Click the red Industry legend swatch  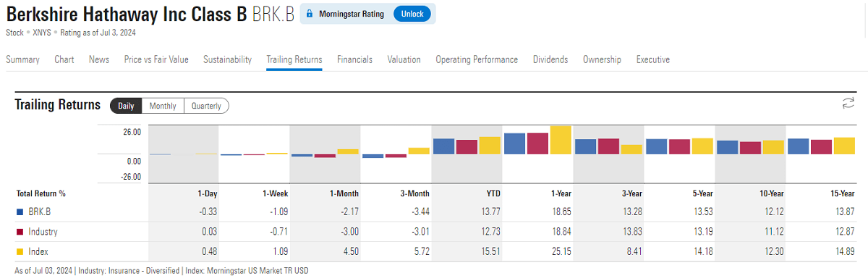click(20, 232)
